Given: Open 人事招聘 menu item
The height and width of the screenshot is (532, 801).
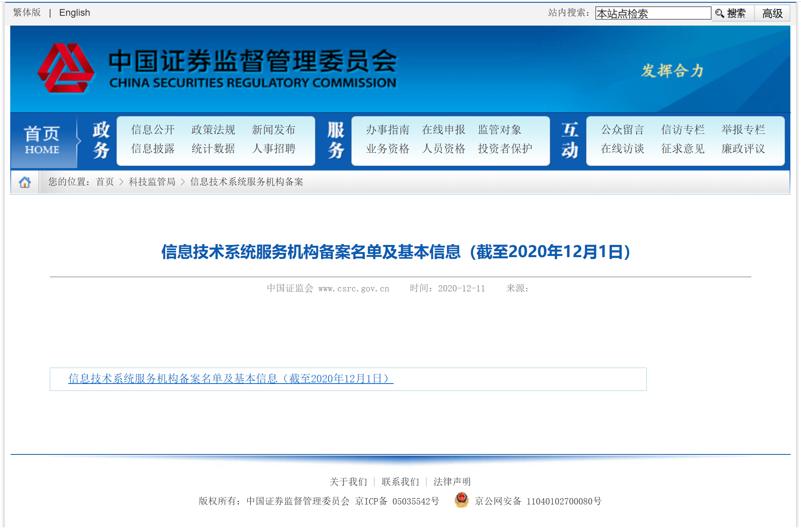Looking at the screenshot, I should point(273,148).
